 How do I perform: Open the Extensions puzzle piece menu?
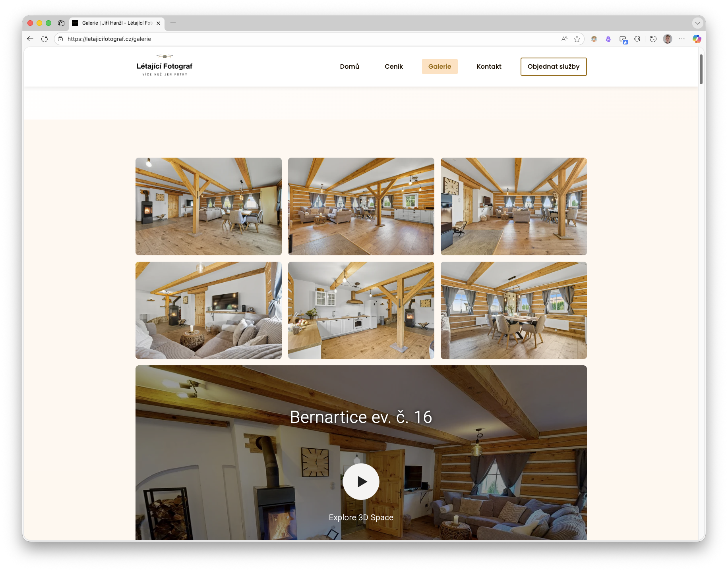(x=637, y=39)
